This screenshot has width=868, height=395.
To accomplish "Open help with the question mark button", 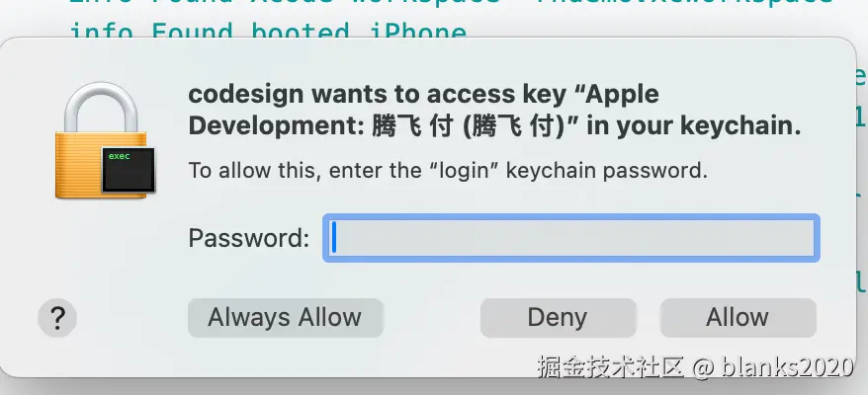I will coord(57,318).
